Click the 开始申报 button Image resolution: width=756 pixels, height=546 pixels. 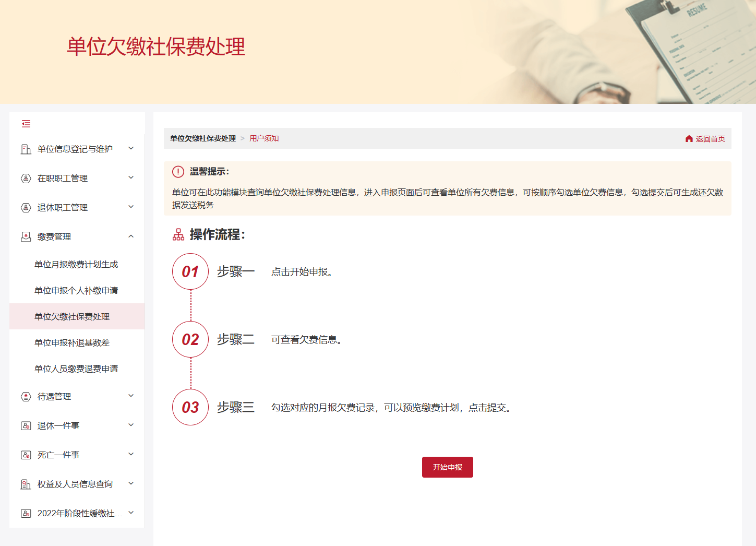coord(447,467)
